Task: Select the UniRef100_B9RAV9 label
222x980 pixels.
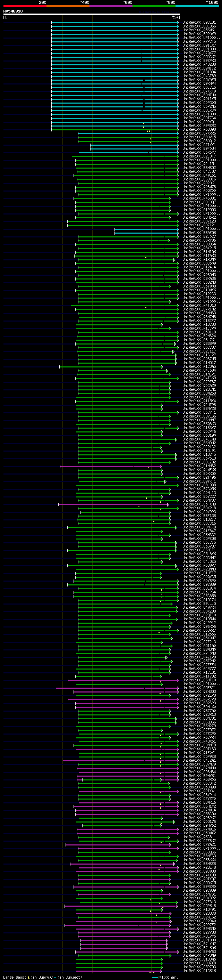Action: coord(199,34)
